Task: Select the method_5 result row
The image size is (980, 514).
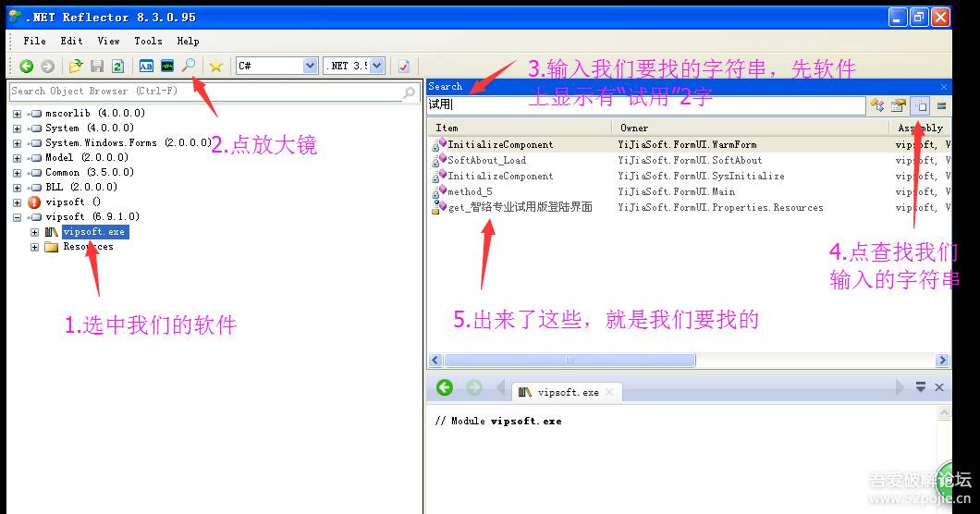Action: click(x=470, y=191)
